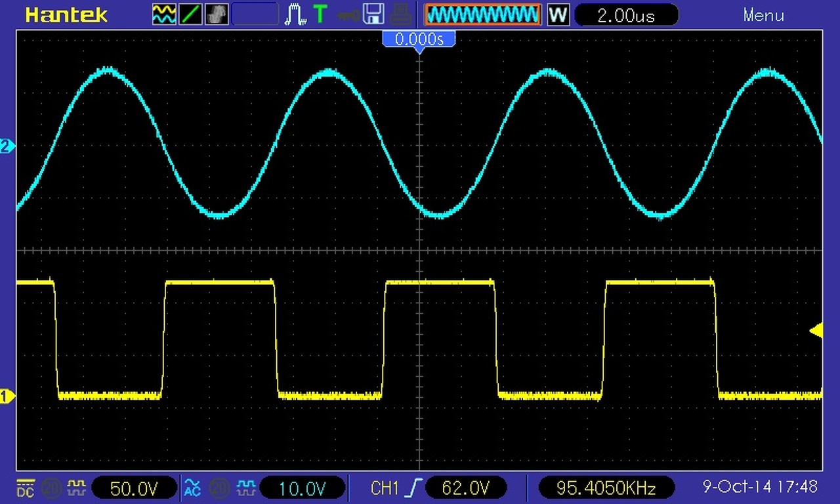
Task: Click the CH2 AC coupling icon
Action: click(x=192, y=488)
